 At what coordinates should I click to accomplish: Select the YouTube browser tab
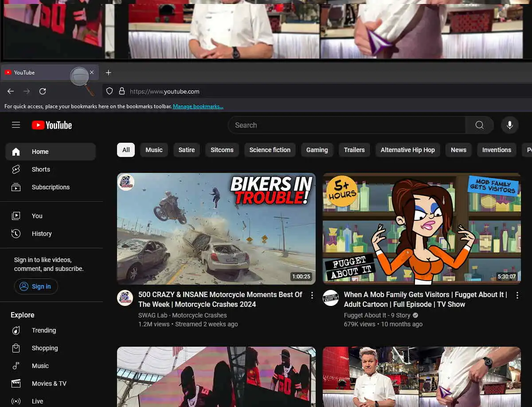[x=50, y=72]
